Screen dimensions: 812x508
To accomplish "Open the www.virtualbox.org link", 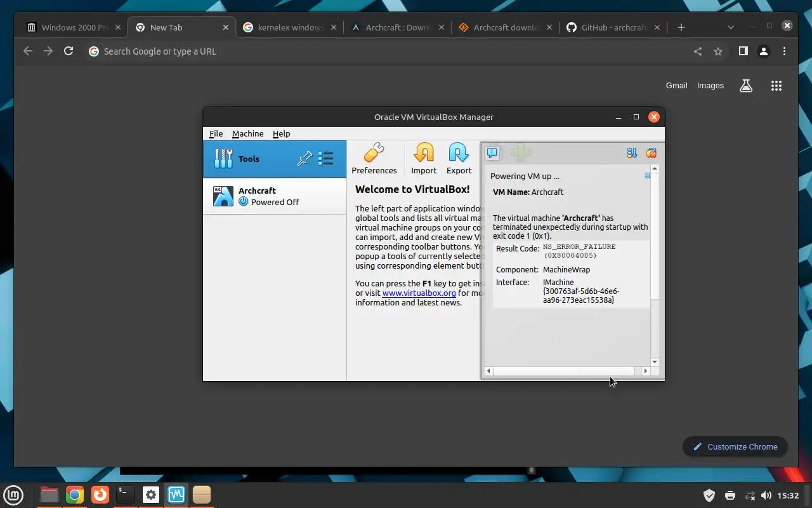I will pyautogui.click(x=419, y=293).
